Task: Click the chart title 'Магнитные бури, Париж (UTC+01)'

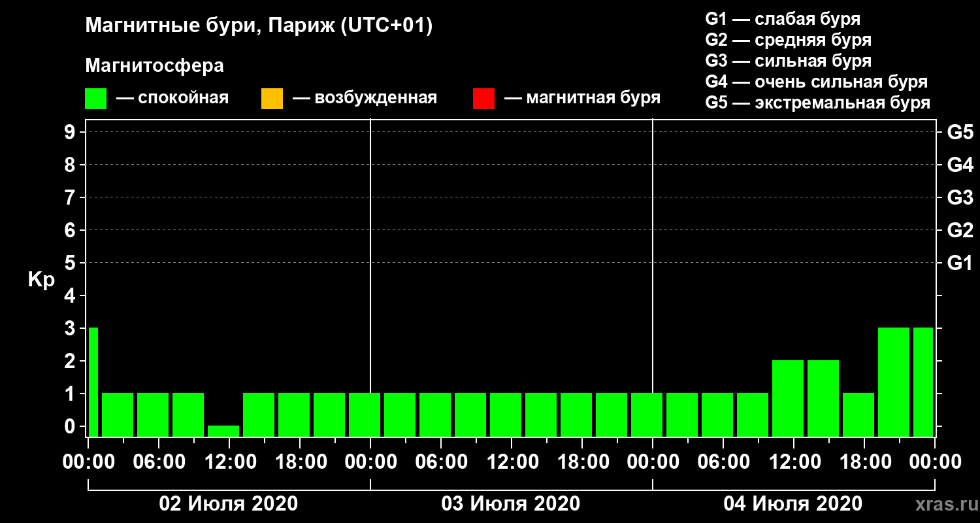Action: [259, 27]
